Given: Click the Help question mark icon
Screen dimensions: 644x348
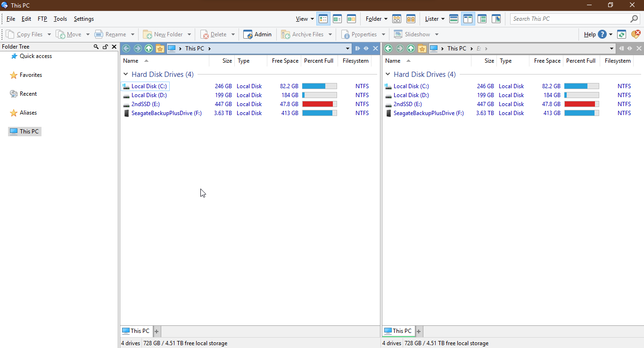Looking at the screenshot, I should click(x=602, y=34).
